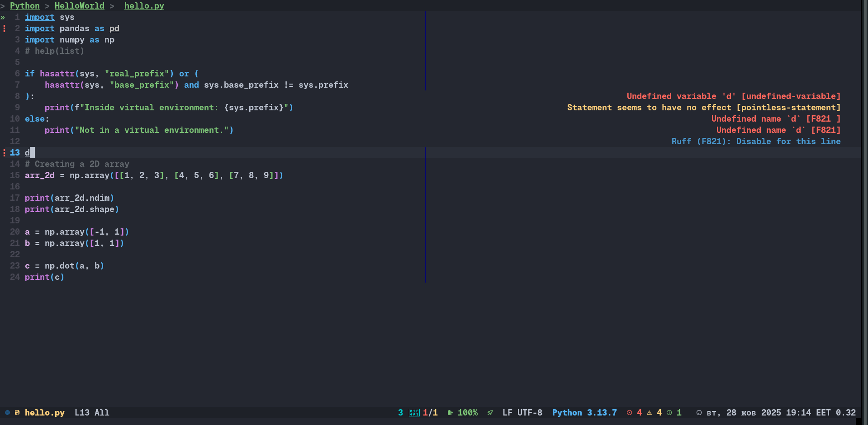The image size is (868, 425).
Task: Click the green info count icon
Action: [669, 412]
